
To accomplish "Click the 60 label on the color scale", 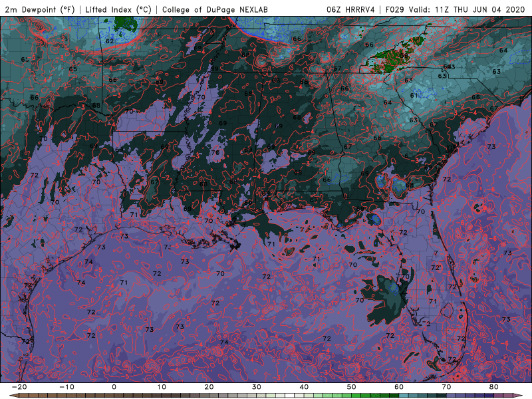I will pos(399,387).
